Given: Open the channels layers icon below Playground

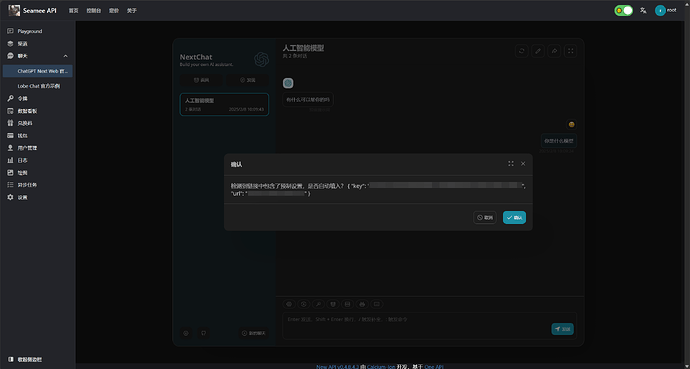Looking at the screenshot, I should pyautogui.click(x=11, y=44).
